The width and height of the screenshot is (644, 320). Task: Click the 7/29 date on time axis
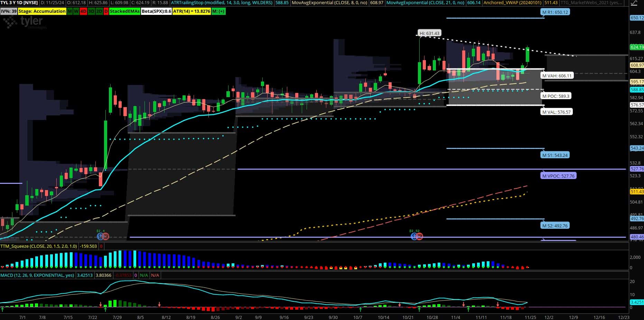tap(117, 317)
